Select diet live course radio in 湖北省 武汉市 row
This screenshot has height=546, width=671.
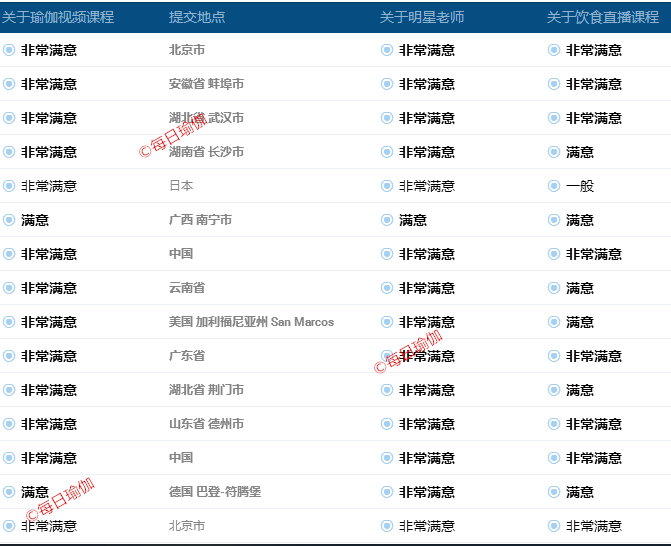554,118
